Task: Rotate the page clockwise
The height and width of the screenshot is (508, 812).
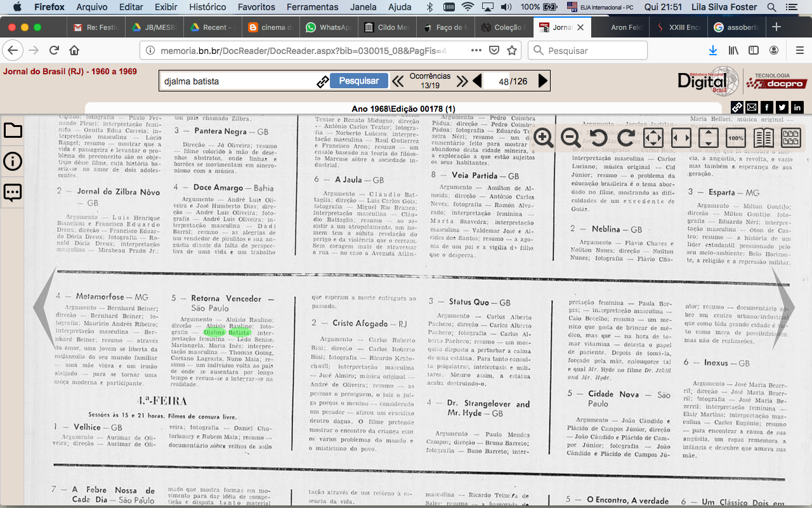Action: [626, 138]
